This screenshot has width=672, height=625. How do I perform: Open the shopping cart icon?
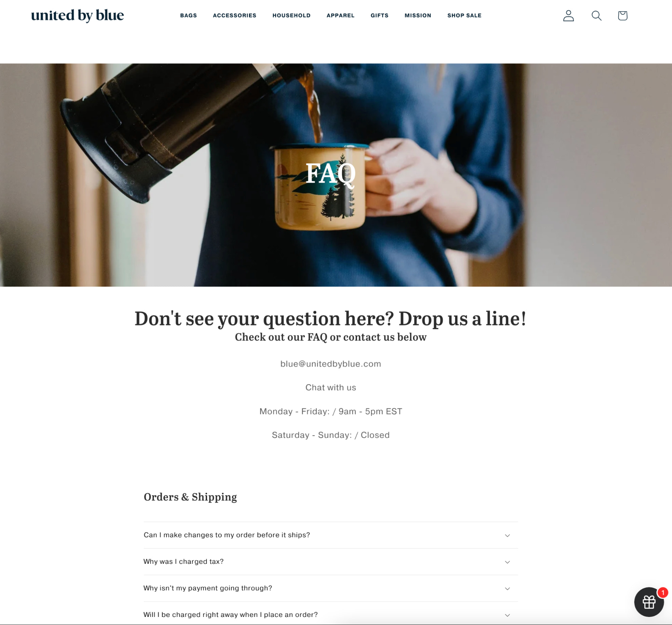[x=622, y=15]
